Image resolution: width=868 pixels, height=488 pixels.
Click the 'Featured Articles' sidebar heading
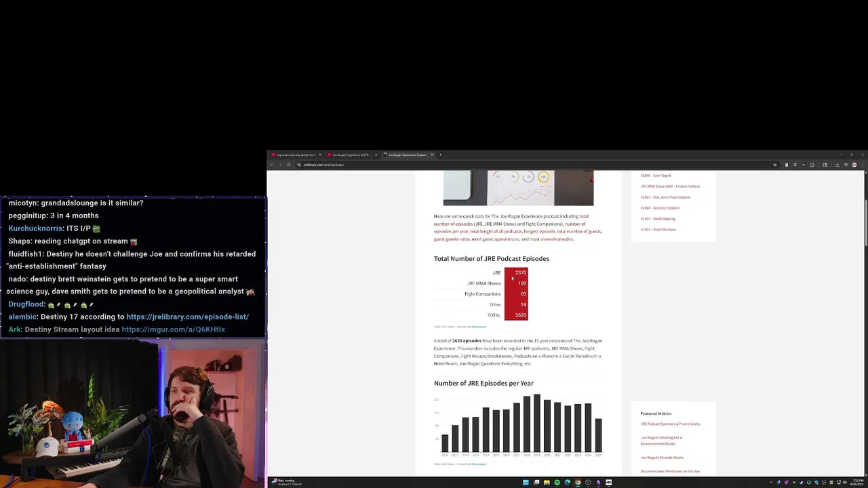[656, 413]
